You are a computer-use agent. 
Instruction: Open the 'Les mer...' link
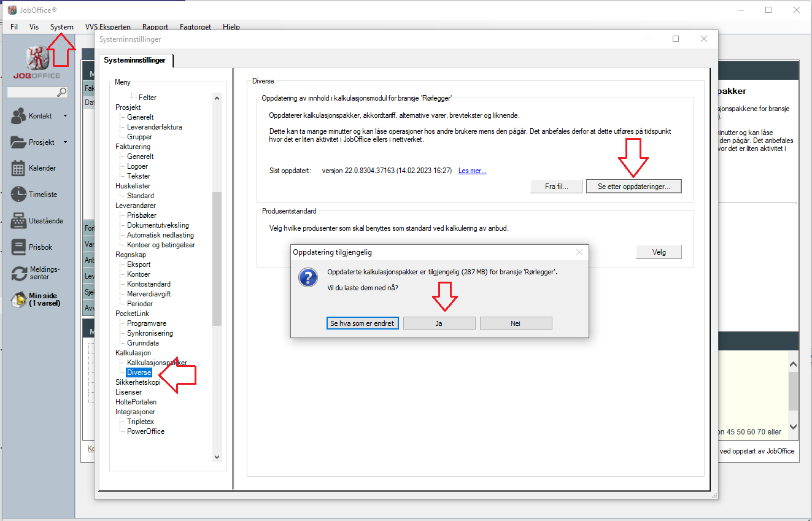point(473,171)
